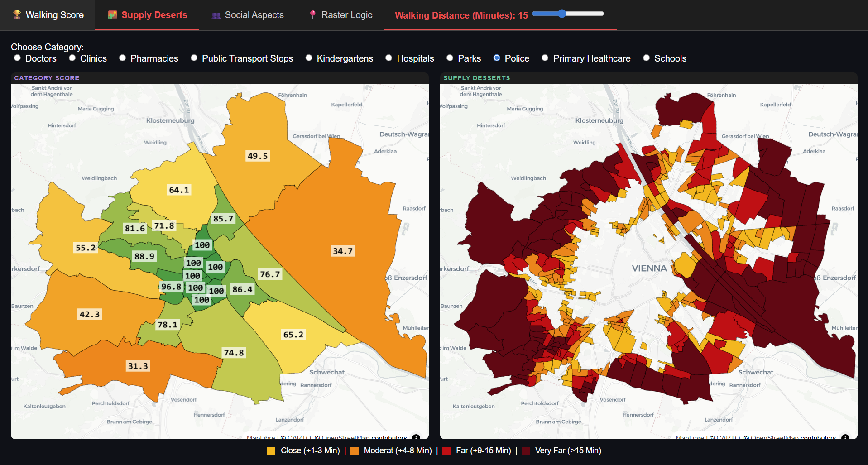This screenshot has width=868, height=465.
Task: Click the trophy icon beside Walking Score
Action: [17, 15]
